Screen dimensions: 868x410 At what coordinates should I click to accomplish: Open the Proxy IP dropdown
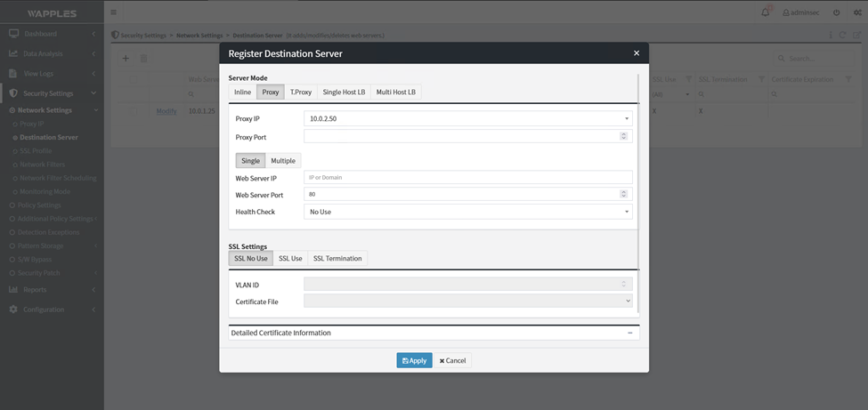pos(626,118)
